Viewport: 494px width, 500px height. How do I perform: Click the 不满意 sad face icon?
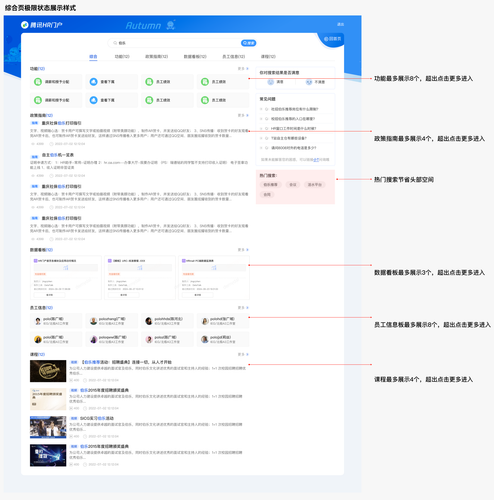click(x=309, y=82)
